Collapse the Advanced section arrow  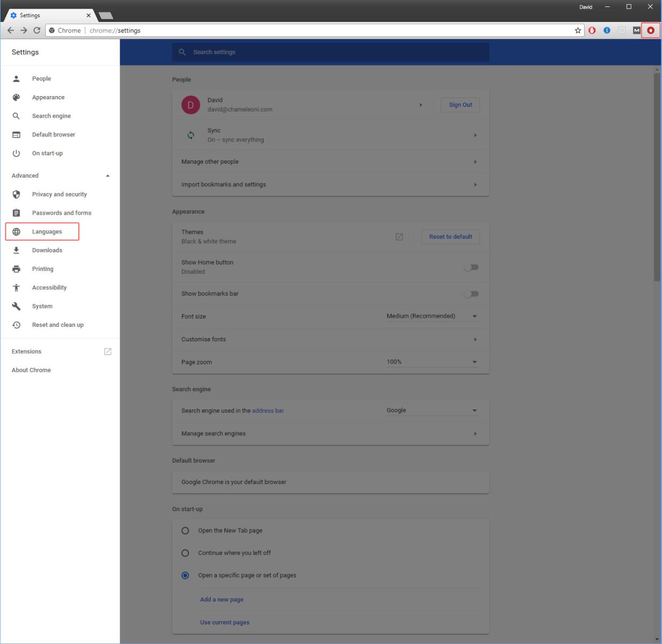[x=107, y=176]
